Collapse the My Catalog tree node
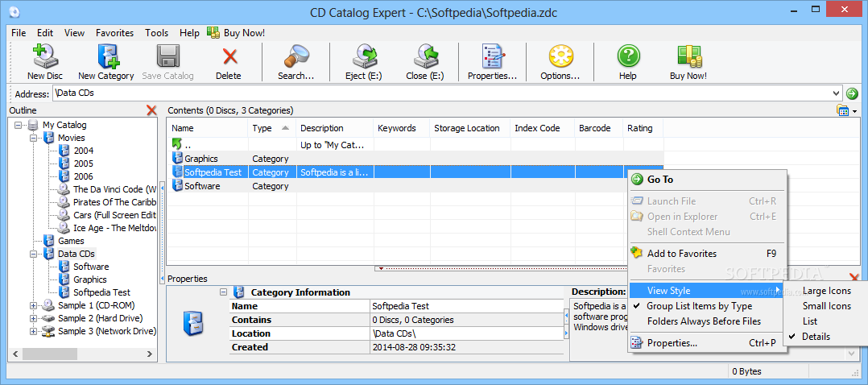 click(x=18, y=125)
